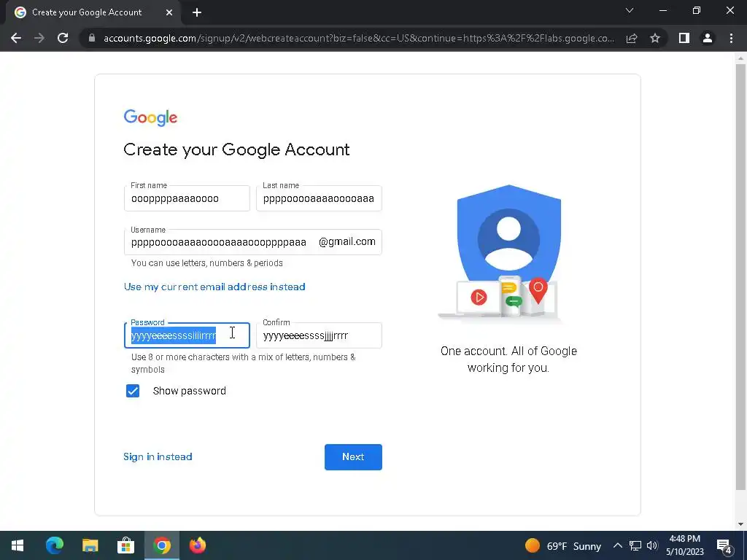The width and height of the screenshot is (747, 560).
Task: Click the Last name field
Action: click(319, 198)
